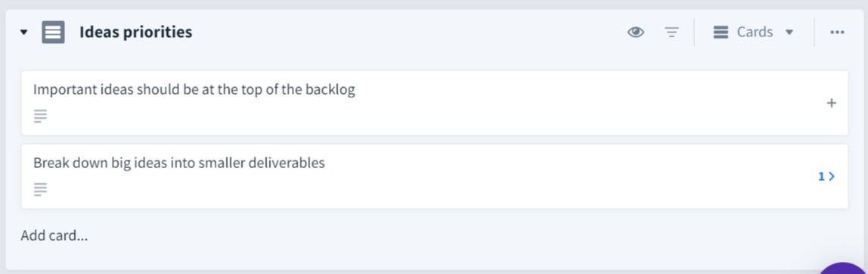Open the Cards dropdown arrow

789,33
